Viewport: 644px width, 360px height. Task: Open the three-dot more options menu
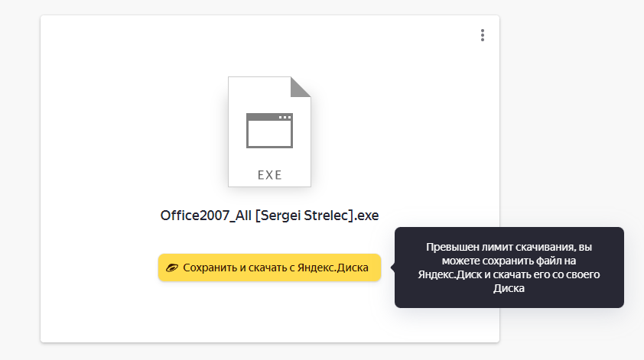(482, 35)
